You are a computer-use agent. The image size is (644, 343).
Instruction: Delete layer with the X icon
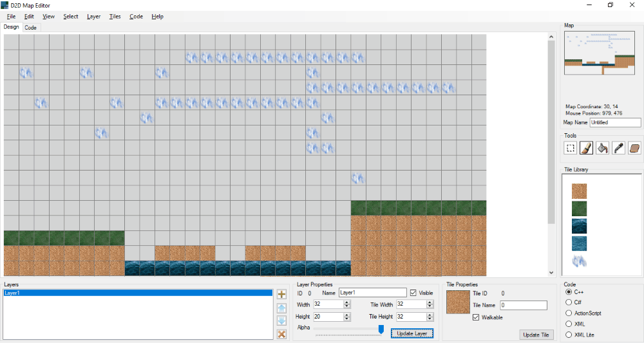click(x=281, y=334)
